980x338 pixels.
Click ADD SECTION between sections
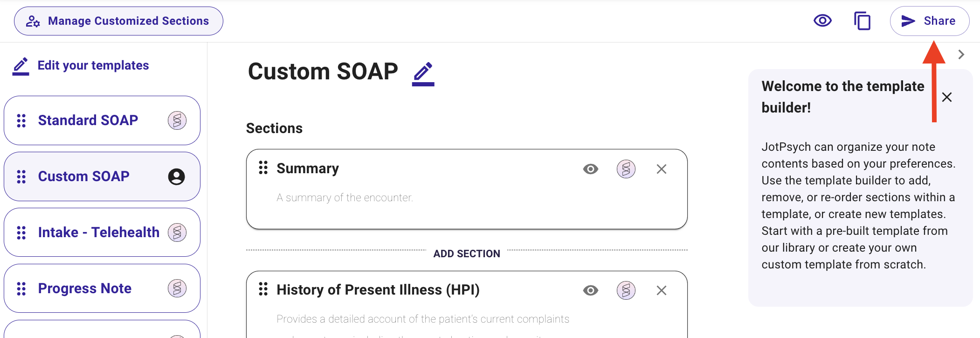pyautogui.click(x=467, y=253)
